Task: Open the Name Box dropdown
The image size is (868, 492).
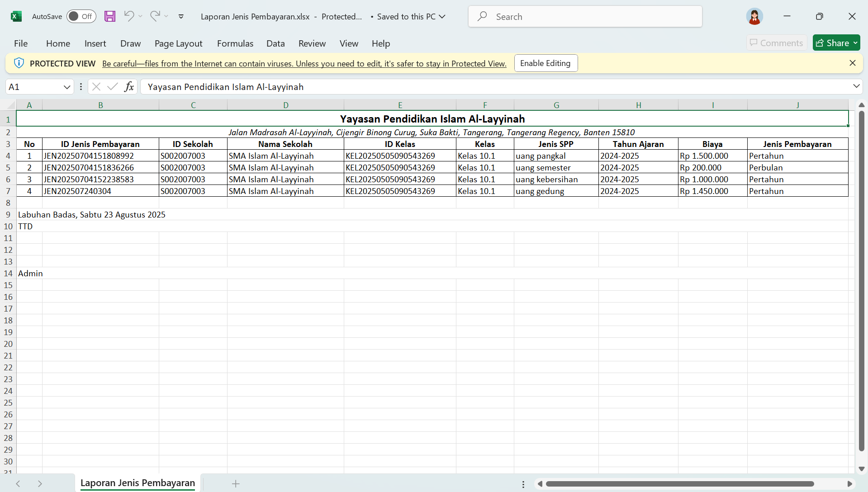Action: (x=66, y=86)
